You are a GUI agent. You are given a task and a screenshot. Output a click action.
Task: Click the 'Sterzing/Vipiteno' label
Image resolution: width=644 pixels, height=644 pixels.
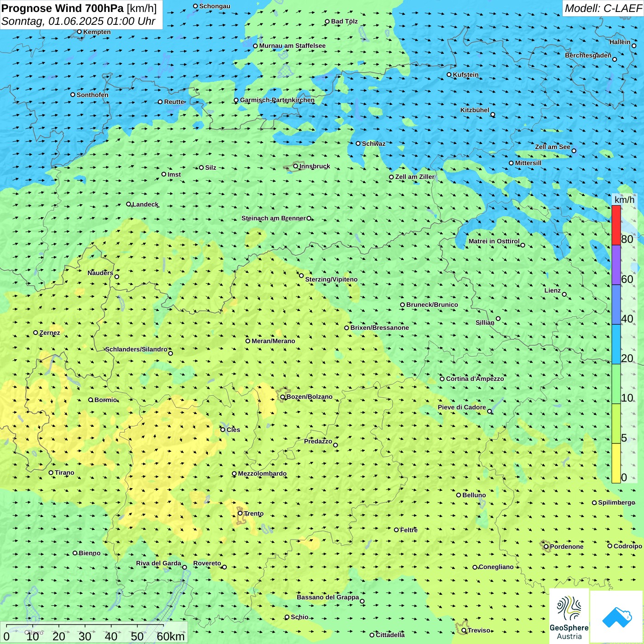click(x=331, y=279)
